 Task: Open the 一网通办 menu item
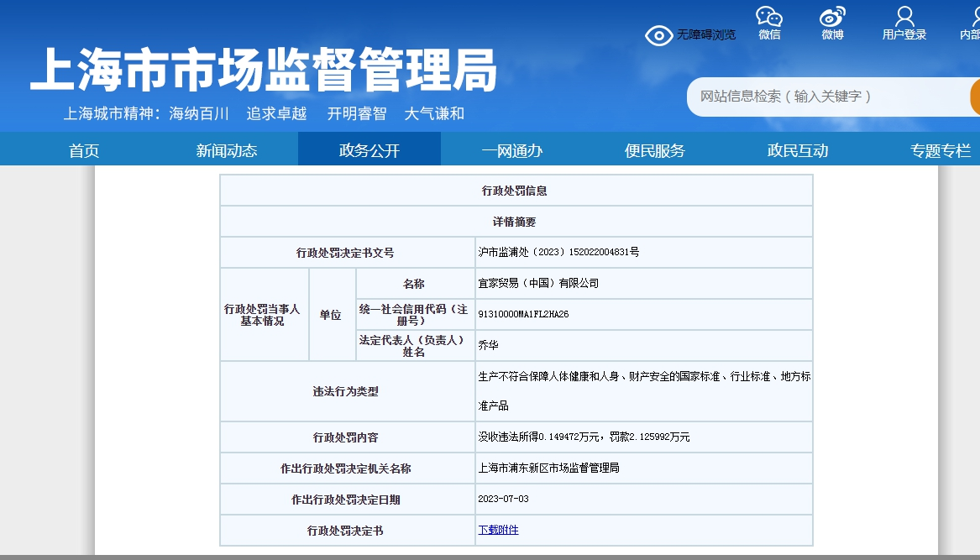pos(512,150)
